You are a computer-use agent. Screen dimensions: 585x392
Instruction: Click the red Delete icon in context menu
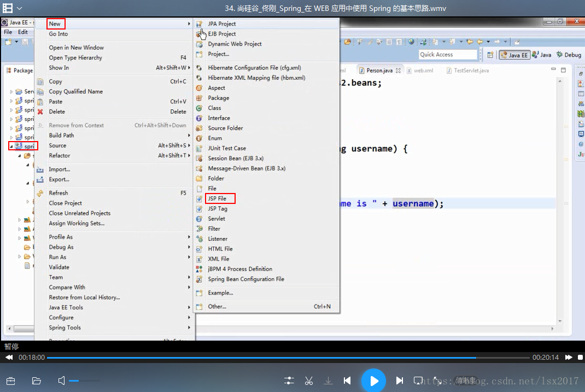click(x=40, y=112)
